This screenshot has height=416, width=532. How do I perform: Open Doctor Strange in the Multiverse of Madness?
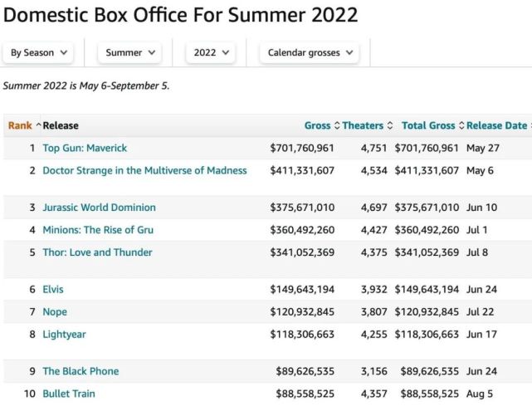tap(144, 170)
